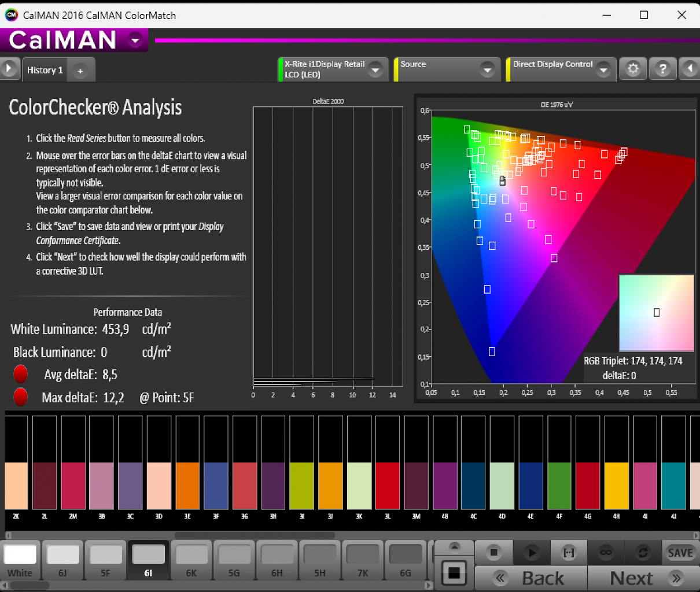Click the 4G dark red comparator bar
This screenshot has height=592, width=700.
click(588, 462)
